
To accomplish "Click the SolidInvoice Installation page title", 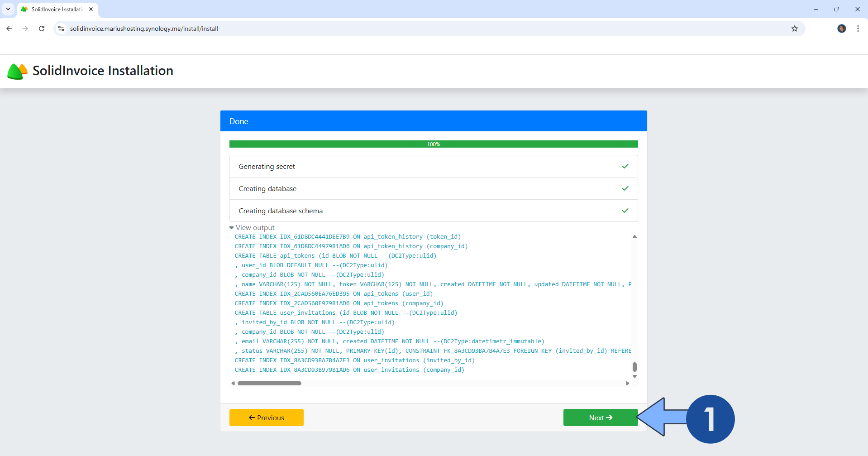I will click(x=103, y=71).
